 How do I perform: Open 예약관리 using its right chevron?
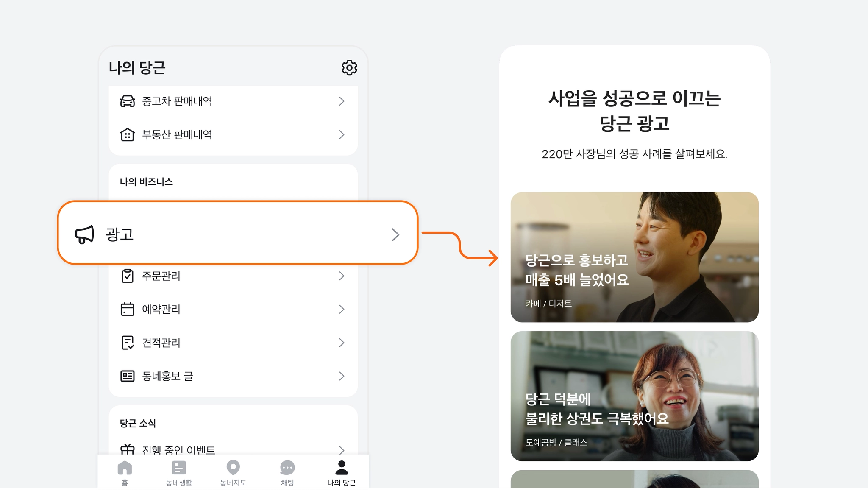pos(342,309)
